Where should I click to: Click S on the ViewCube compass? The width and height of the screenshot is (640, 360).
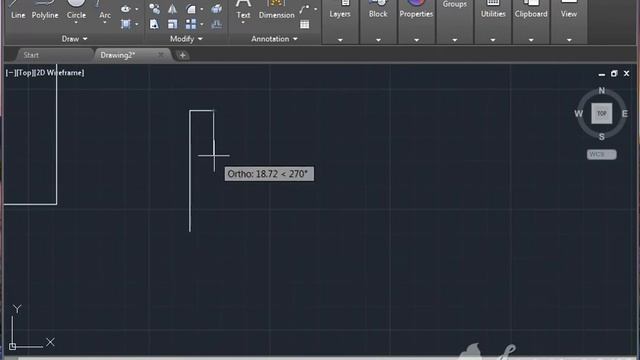[602, 137]
